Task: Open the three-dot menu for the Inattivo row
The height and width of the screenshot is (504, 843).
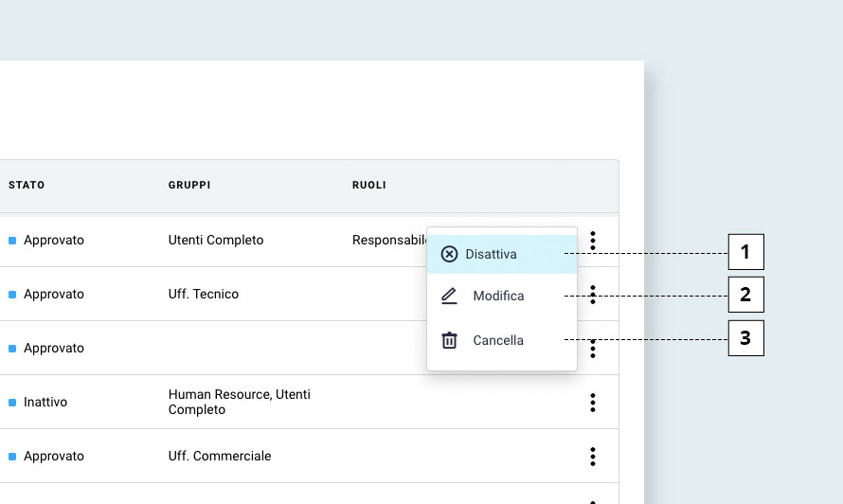Action: [593, 403]
